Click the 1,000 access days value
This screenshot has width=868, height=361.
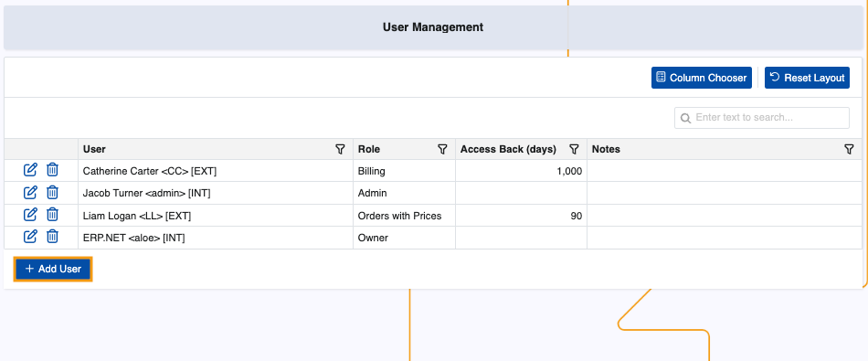(x=569, y=172)
